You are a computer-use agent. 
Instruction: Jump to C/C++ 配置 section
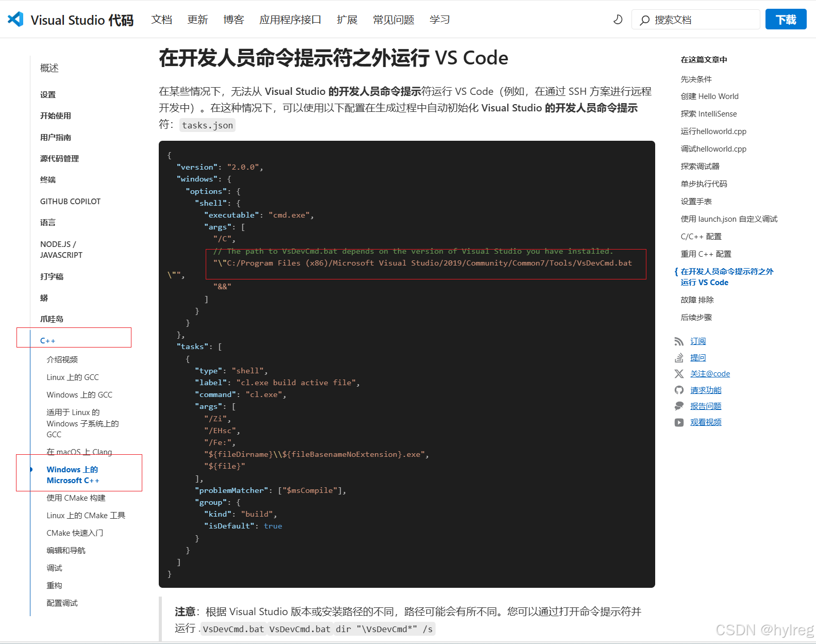pyautogui.click(x=701, y=237)
